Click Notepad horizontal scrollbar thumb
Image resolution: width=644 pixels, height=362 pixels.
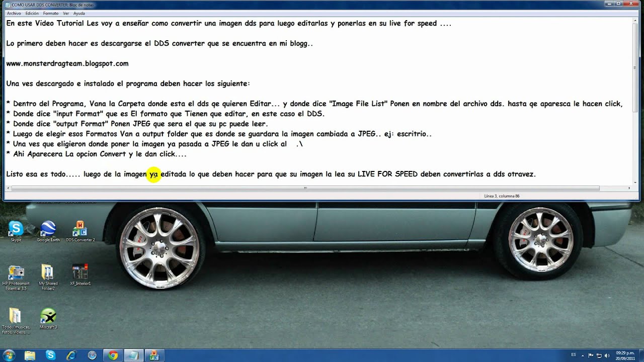(305, 188)
